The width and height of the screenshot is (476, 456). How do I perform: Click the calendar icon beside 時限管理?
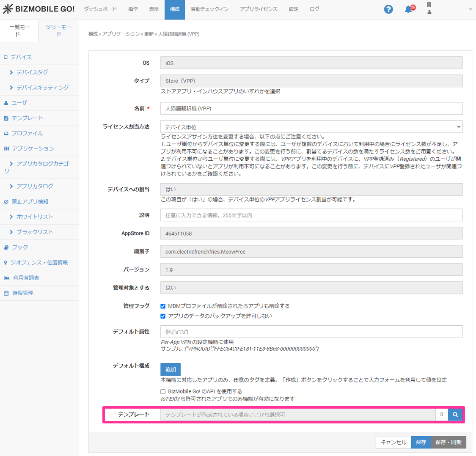click(6, 293)
